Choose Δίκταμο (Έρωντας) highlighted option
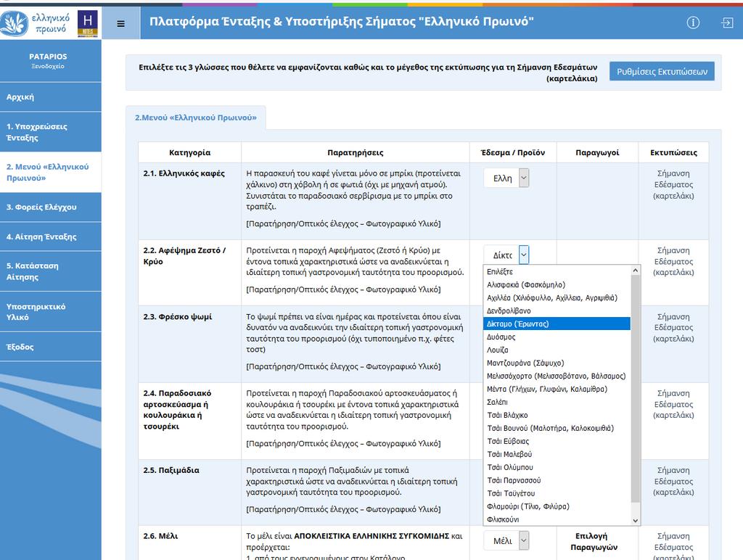Image resolution: width=743 pixels, height=560 pixels. pyautogui.click(x=557, y=324)
